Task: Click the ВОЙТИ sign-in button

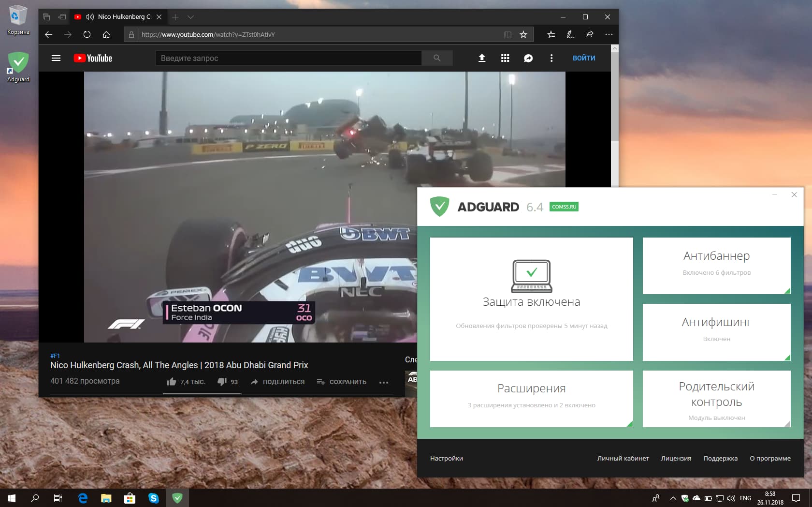Action: coord(584,58)
